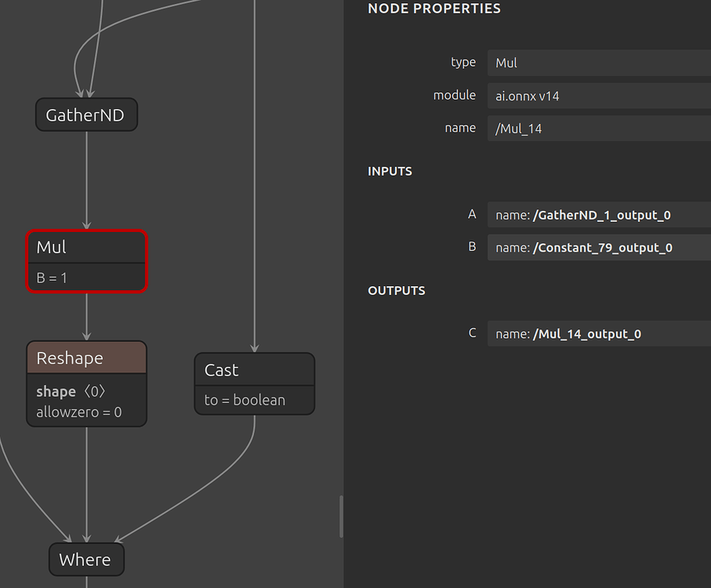The height and width of the screenshot is (588, 711).
Task: Open input A /GatherND_1_output_0
Action: [598, 214]
